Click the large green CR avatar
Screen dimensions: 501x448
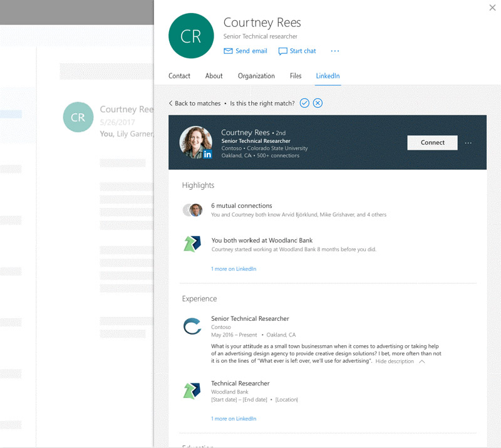pos(191,36)
